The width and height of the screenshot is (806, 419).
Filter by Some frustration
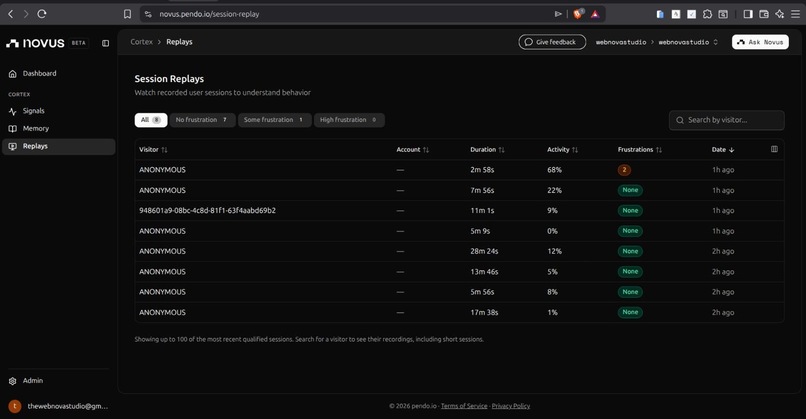coord(274,120)
